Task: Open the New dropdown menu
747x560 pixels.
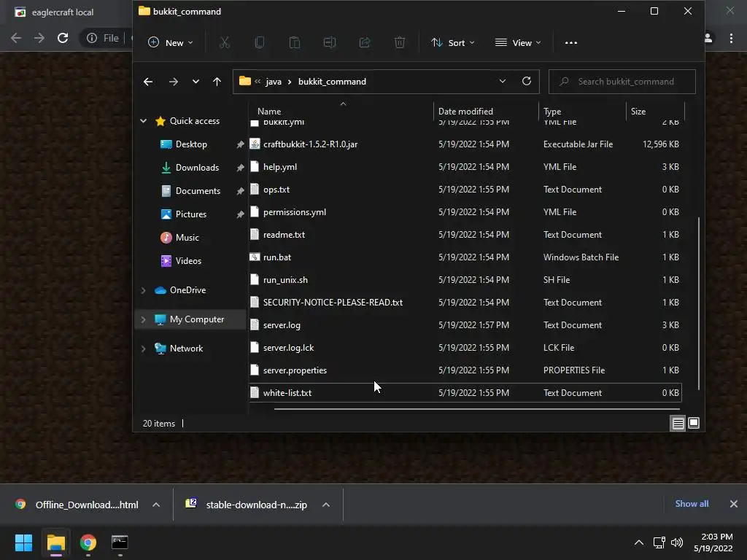Action: point(171,43)
